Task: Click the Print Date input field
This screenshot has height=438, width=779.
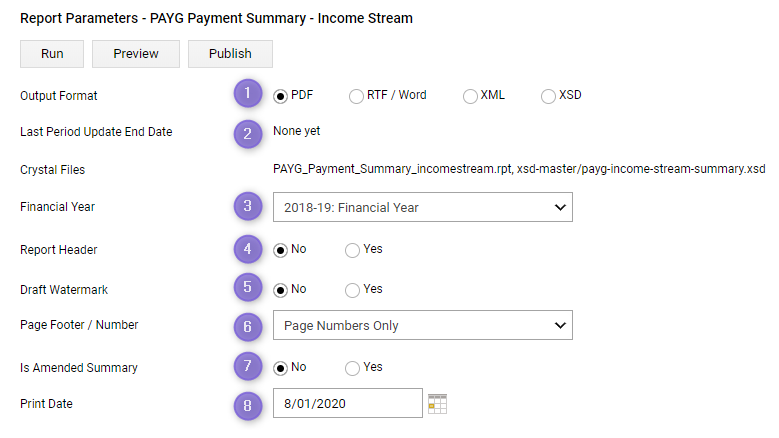Action: point(348,403)
